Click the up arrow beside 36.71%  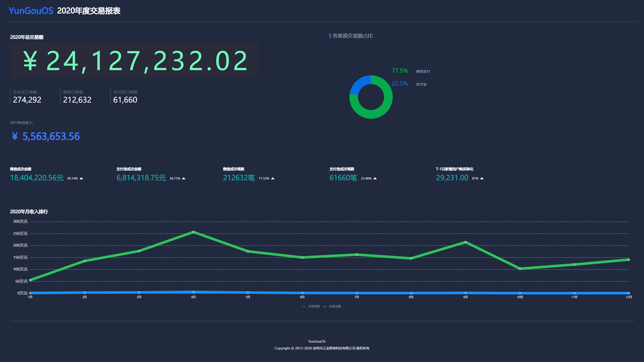click(x=184, y=178)
